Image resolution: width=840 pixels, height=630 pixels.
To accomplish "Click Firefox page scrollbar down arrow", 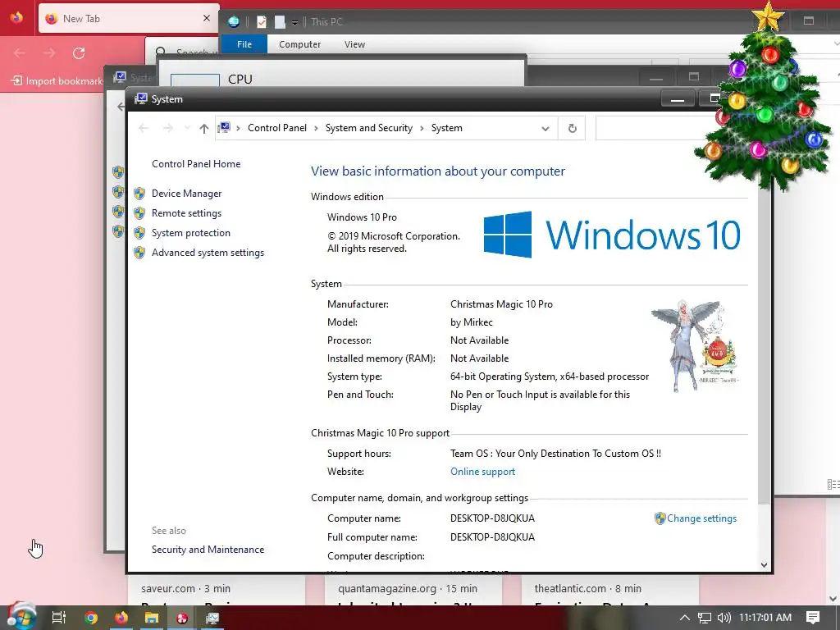I will tap(833, 598).
